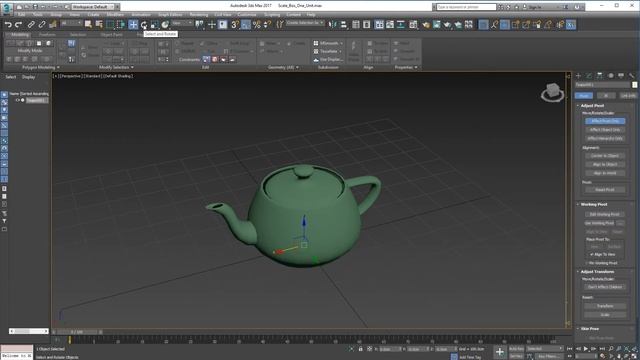640x360 pixels.
Task: Open the selection filter All dropdown
Action: (x=71, y=24)
